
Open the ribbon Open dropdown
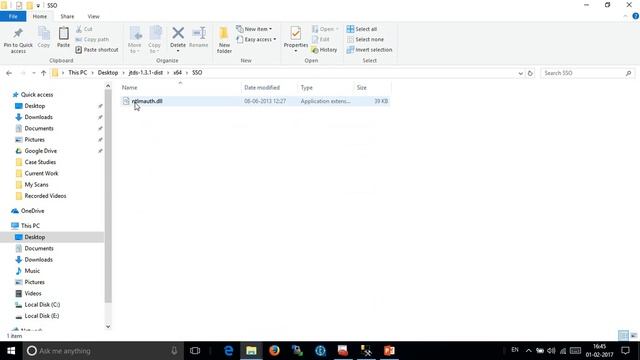click(325, 29)
